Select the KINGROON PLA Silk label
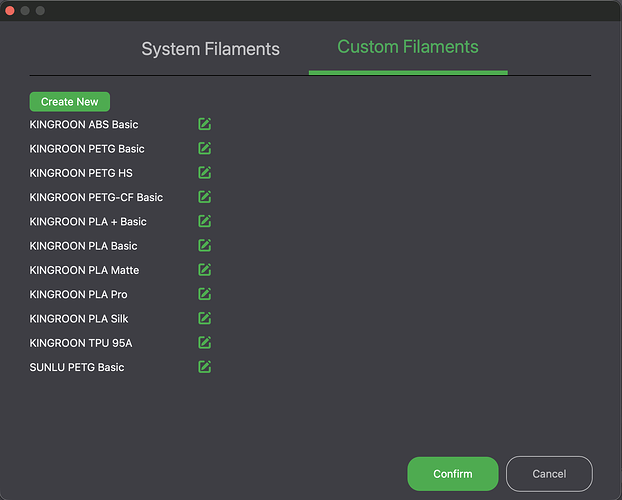The height and width of the screenshot is (500, 622). pyautogui.click(x=79, y=319)
